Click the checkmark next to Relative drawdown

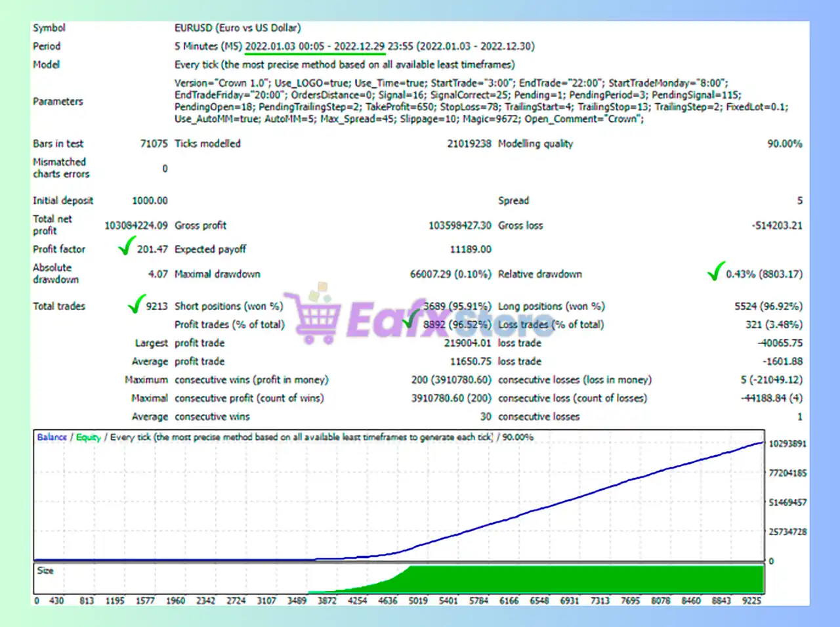point(715,270)
